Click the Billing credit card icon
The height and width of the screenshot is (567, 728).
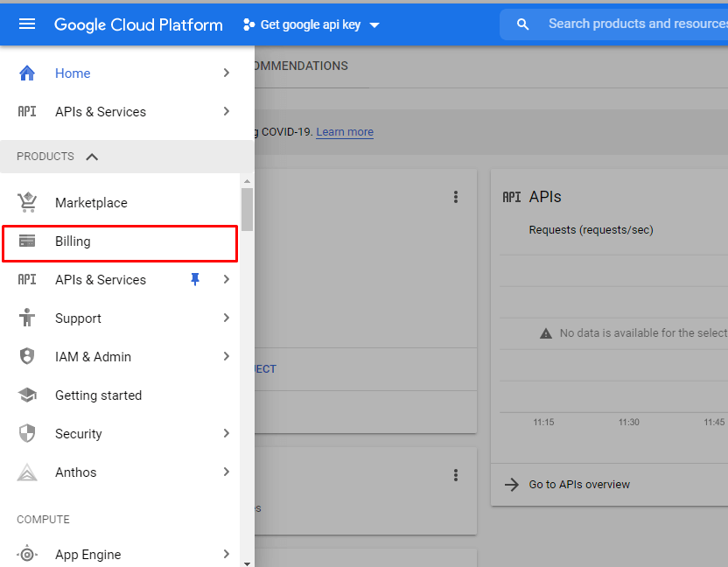coord(27,241)
